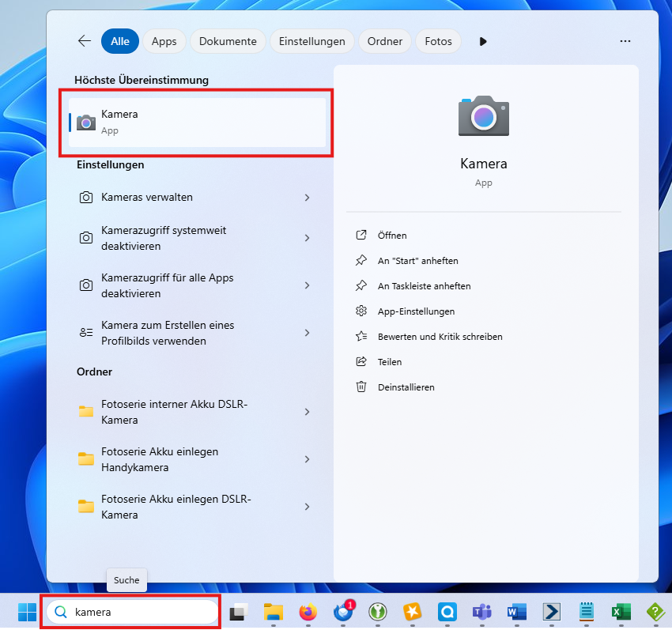Switch to the Dokumente filter tab
672x630 pixels.
coord(228,41)
